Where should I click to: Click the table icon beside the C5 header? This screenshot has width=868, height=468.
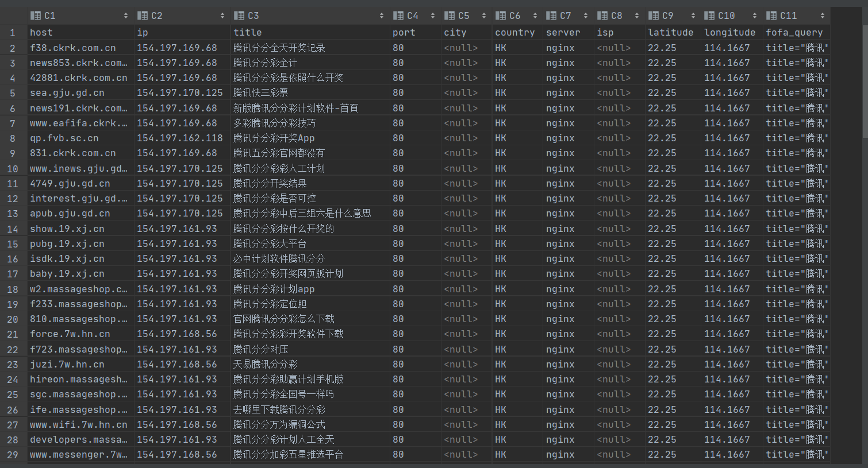point(449,15)
